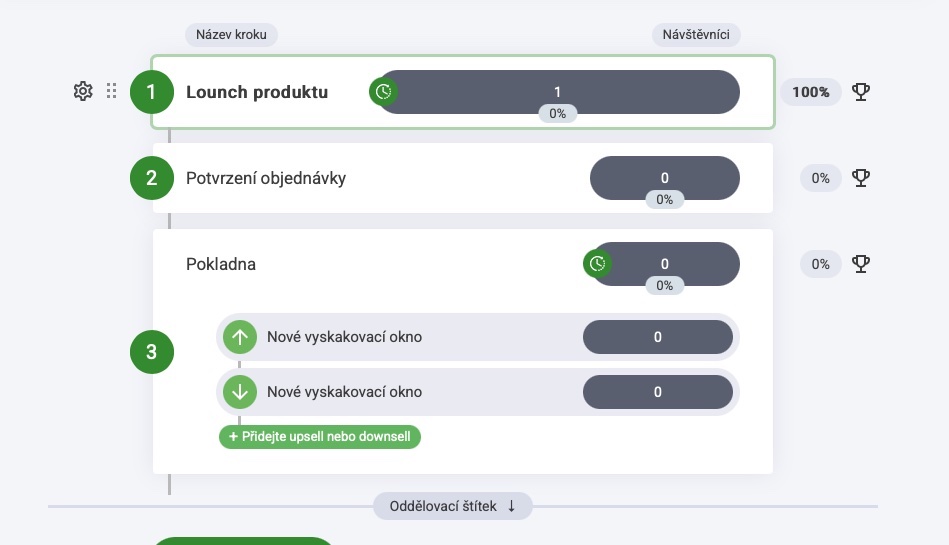Viewport: 949px width, 545px height.
Task: Select step number 1 circle
Action: [152, 92]
